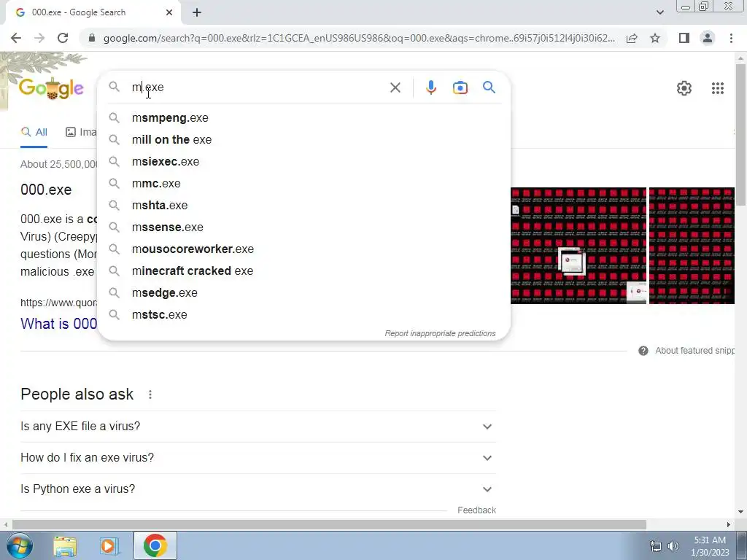Click the Google boba doodle logo
747x560 pixels.
pos(51,88)
